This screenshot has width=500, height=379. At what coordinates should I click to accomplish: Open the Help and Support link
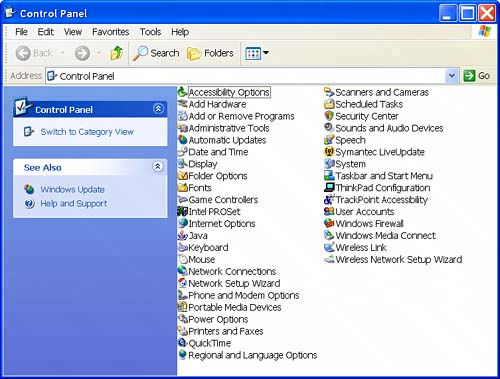[74, 203]
